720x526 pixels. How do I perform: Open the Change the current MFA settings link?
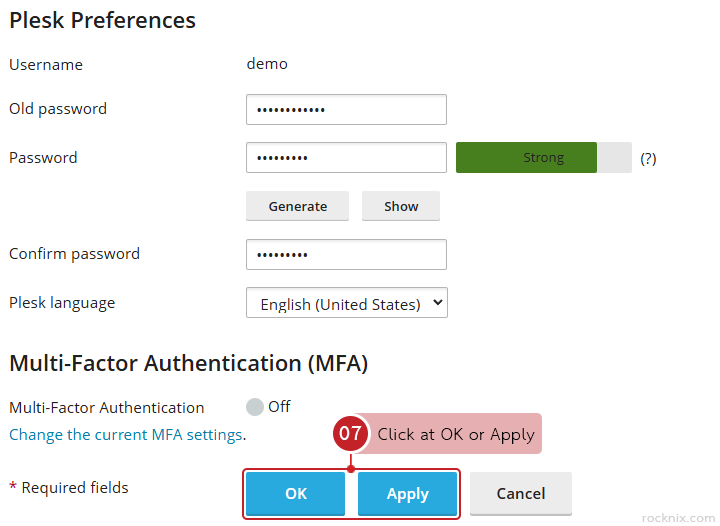tap(126, 435)
